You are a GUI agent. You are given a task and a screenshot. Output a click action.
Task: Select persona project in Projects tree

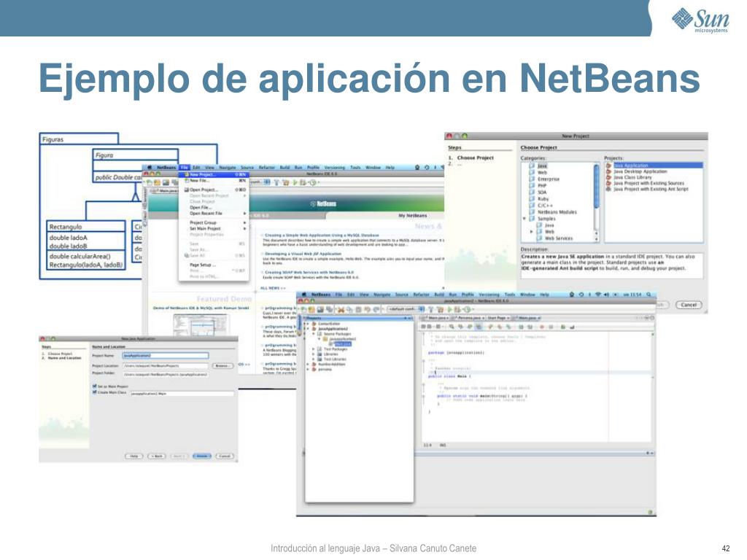click(325, 370)
